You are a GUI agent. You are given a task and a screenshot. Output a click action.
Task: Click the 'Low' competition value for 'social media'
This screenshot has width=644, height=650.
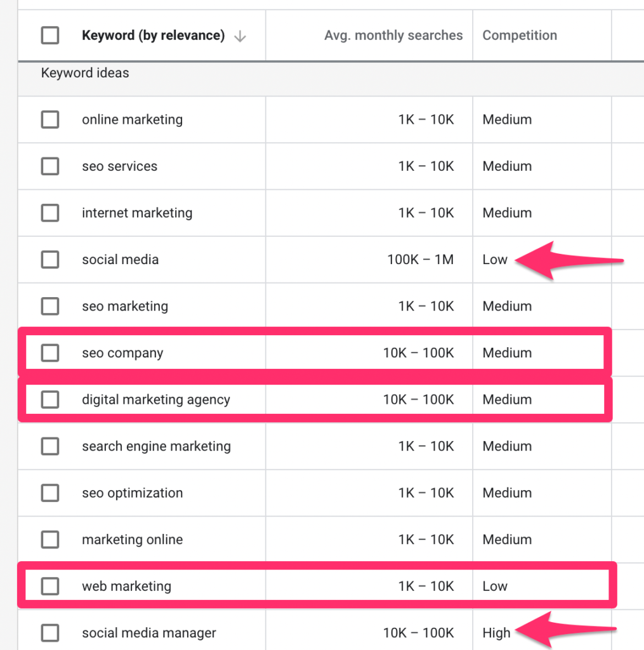tap(495, 260)
